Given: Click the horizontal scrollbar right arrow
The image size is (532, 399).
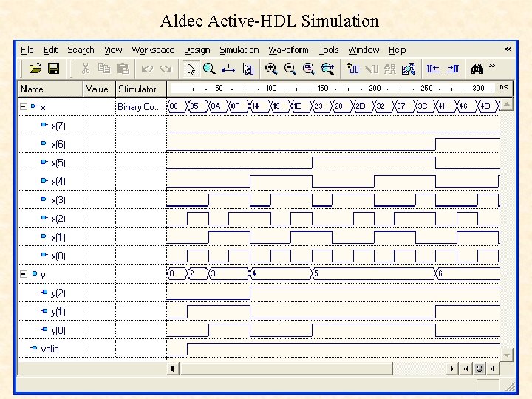Looking at the screenshot, I should tap(451, 369).
